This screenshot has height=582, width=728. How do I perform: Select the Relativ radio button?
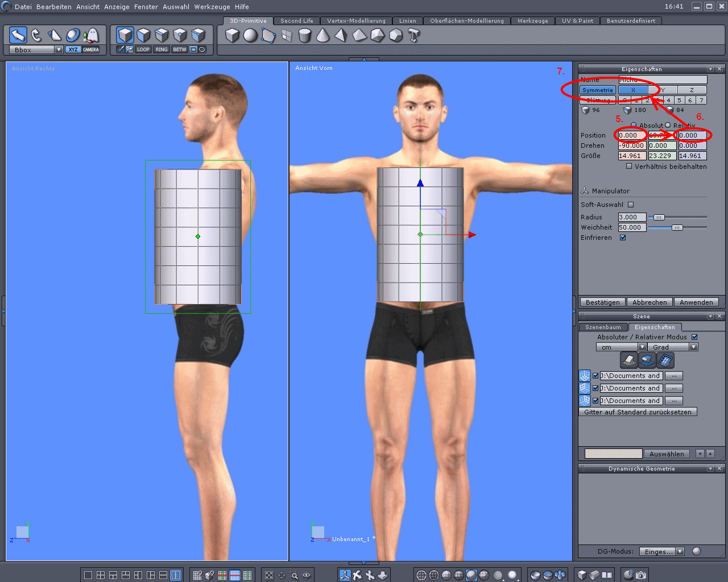tap(668, 126)
